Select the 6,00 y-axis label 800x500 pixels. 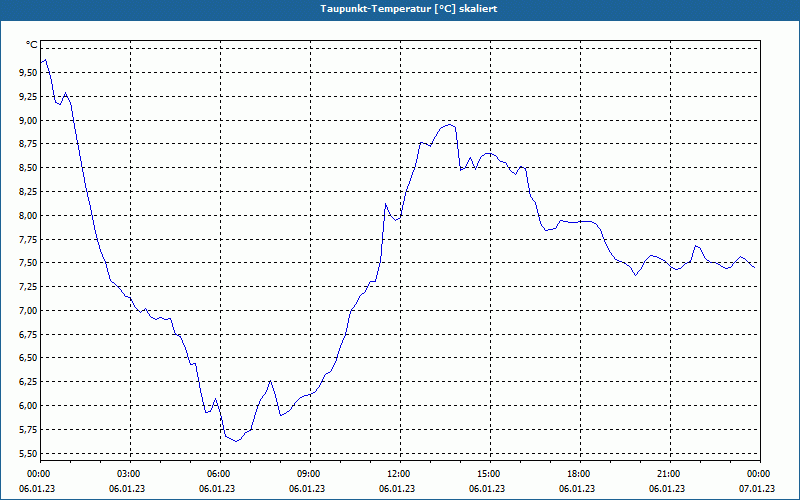[x=28, y=406]
